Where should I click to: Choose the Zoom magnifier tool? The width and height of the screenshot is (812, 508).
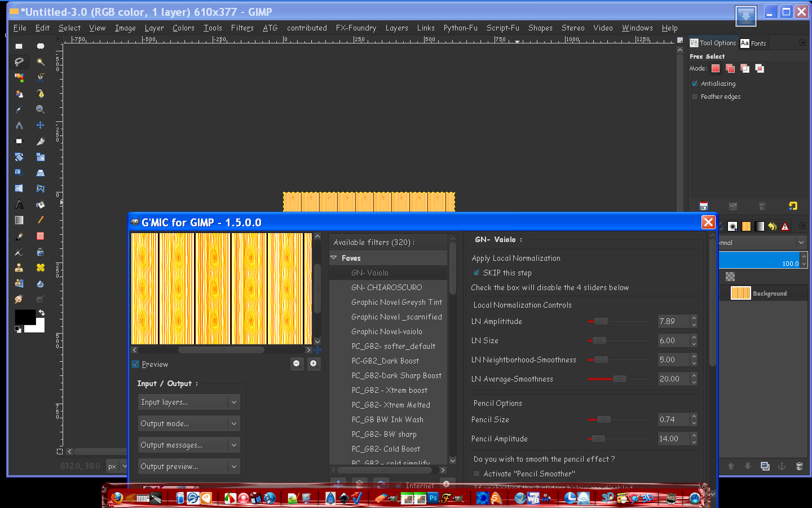click(x=40, y=110)
